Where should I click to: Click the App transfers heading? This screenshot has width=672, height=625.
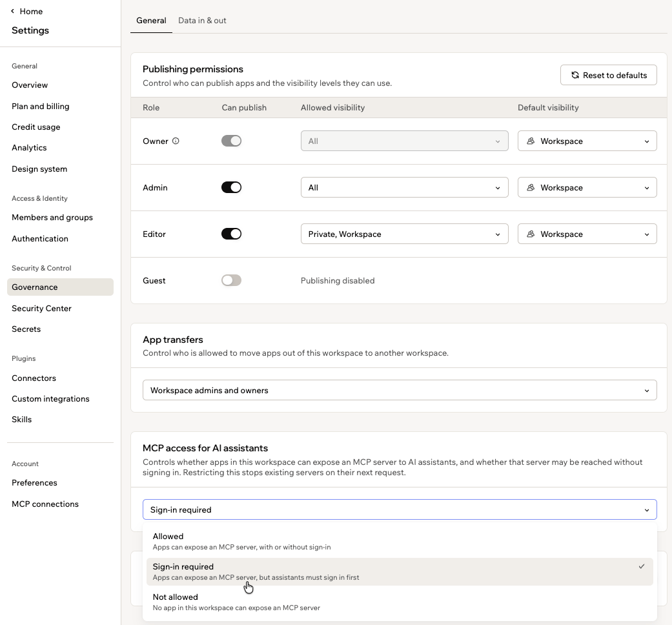[x=173, y=340]
